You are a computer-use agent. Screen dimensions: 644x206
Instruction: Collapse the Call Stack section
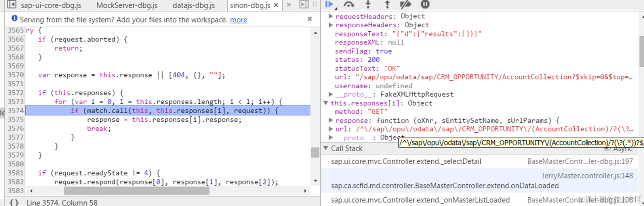pyautogui.click(x=326, y=148)
